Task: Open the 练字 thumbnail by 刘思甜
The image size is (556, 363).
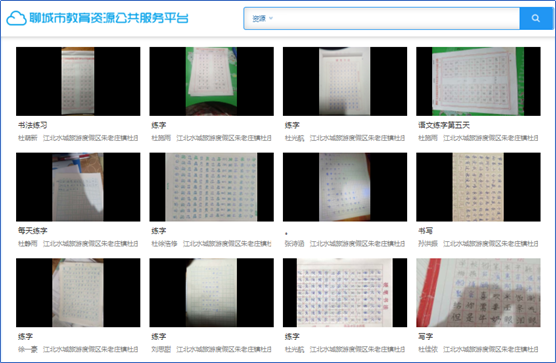Action: click(211, 292)
